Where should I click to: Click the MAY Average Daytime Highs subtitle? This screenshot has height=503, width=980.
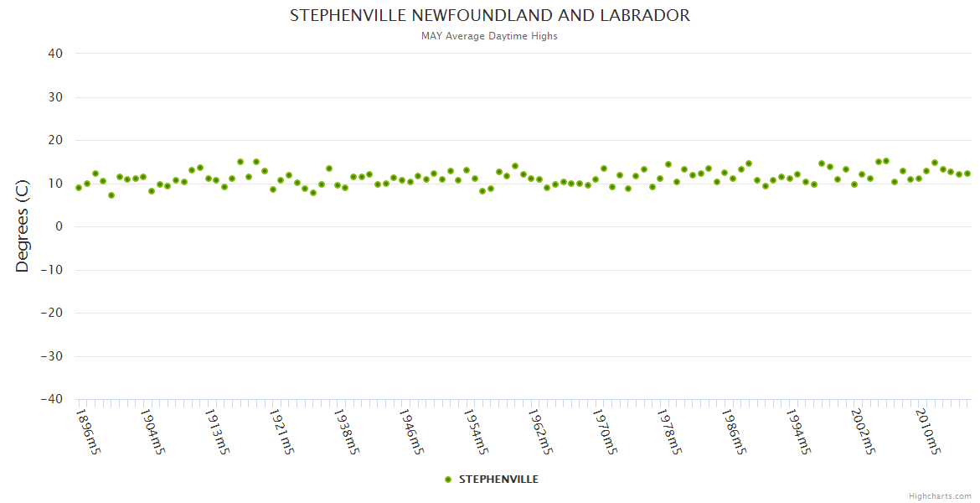[x=489, y=36]
